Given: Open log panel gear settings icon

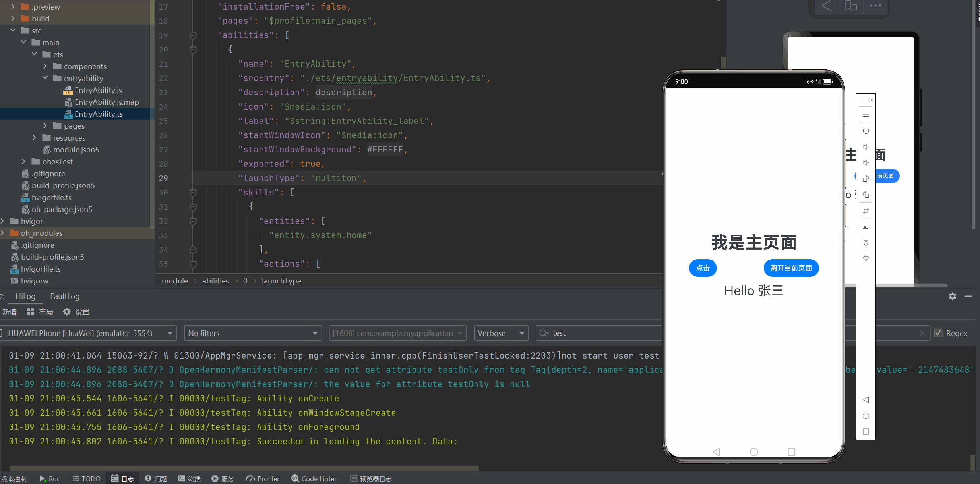Looking at the screenshot, I should pyautogui.click(x=952, y=296).
